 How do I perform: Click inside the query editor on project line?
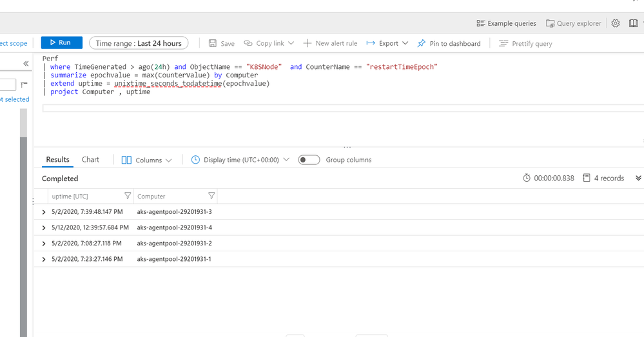[100, 92]
